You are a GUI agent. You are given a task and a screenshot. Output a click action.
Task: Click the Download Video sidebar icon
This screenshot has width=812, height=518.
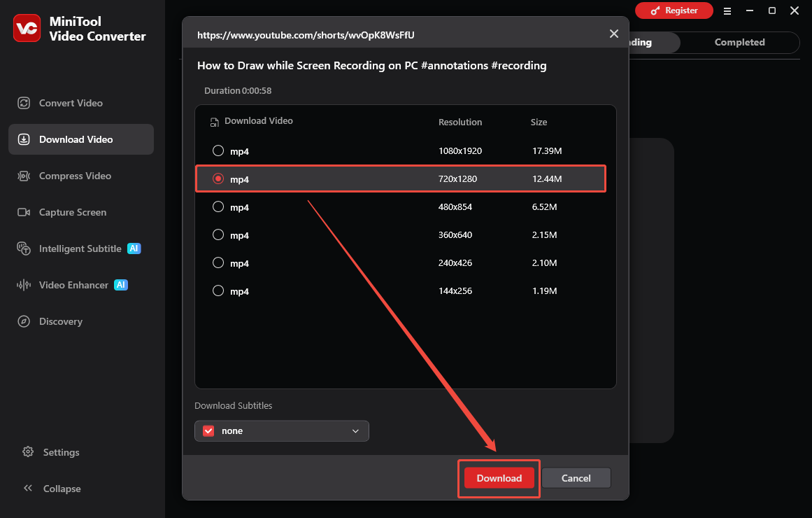(x=24, y=139)
